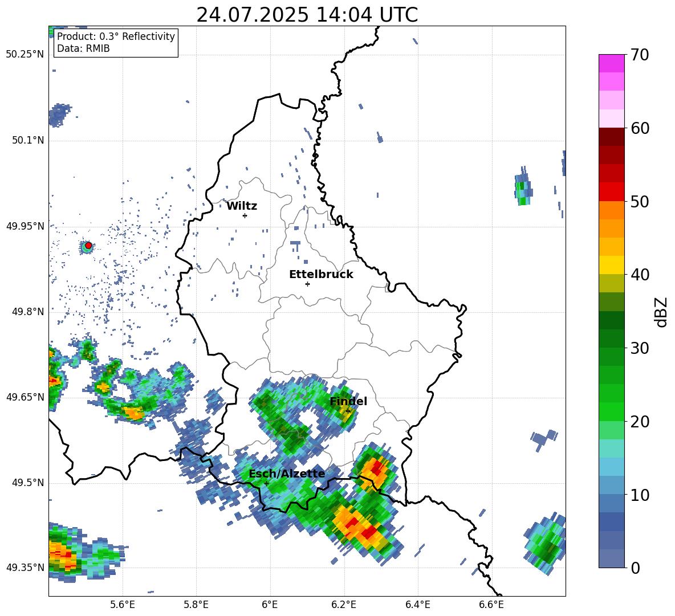
Task: Click the red storm core east of Esch/Alzette
Action: [377, 467]
